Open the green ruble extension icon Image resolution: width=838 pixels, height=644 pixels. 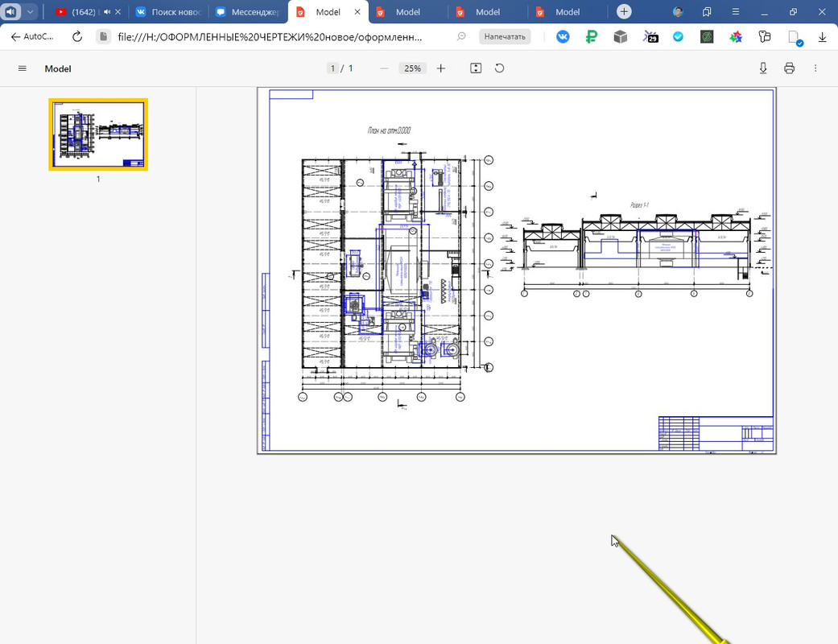591,37
